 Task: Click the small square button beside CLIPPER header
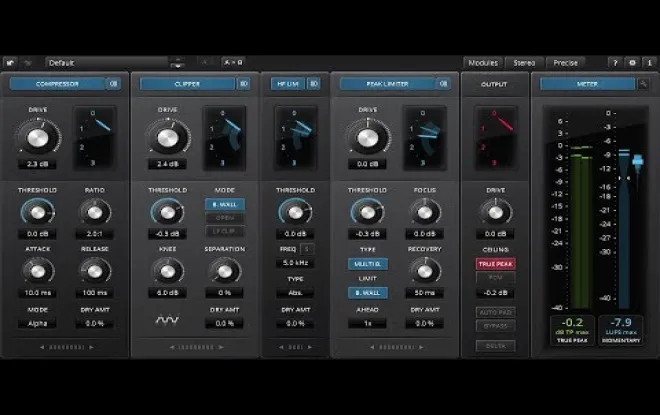tap(244, 84)
